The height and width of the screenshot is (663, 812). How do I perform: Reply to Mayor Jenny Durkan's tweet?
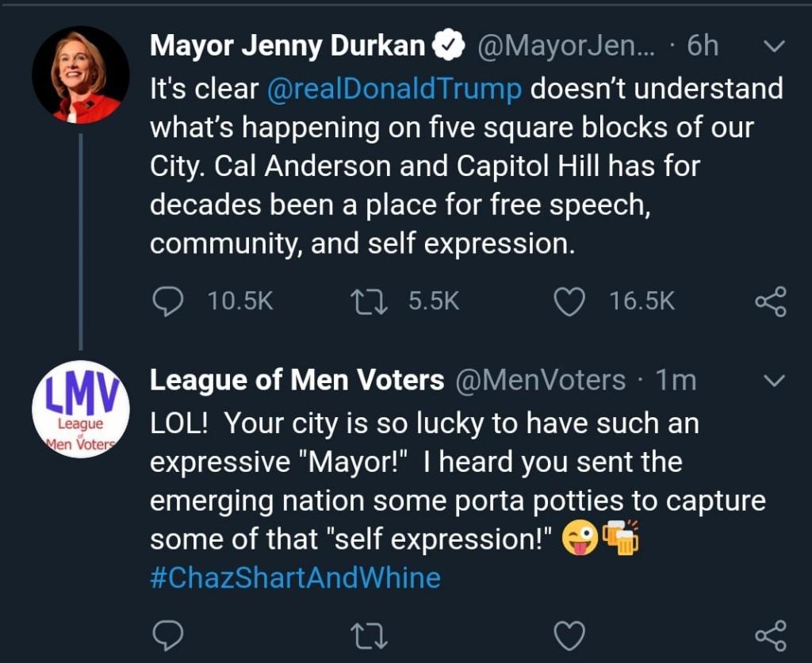click(167, 301)
